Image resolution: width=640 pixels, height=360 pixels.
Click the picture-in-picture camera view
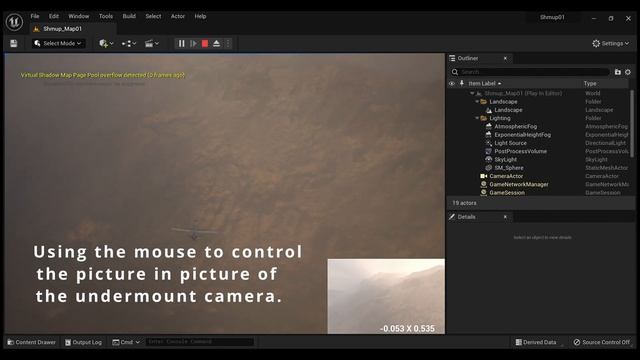point(386,296)
